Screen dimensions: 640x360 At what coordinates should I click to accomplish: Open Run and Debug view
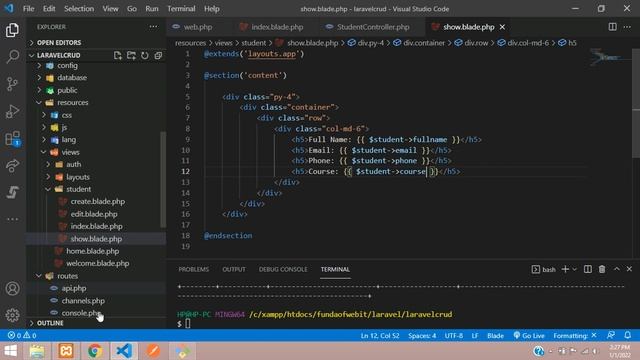point(12,111)
